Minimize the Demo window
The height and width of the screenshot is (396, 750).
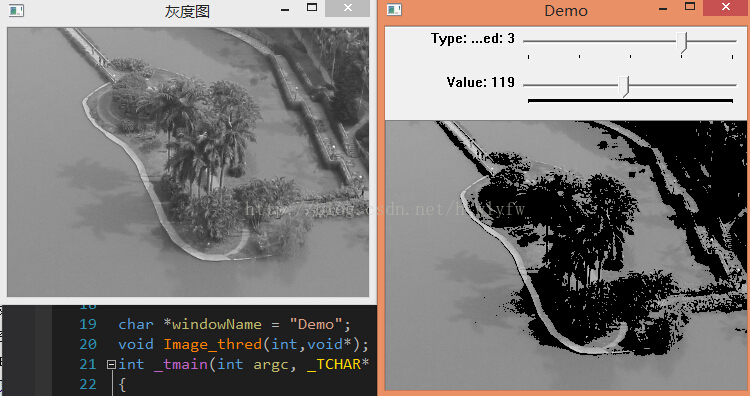(663, 8)
